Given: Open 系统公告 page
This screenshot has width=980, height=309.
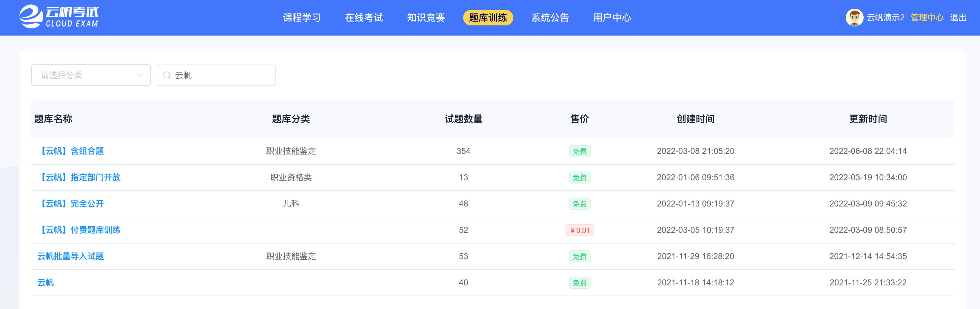Looking at the screenshot, I should (550, 18).
